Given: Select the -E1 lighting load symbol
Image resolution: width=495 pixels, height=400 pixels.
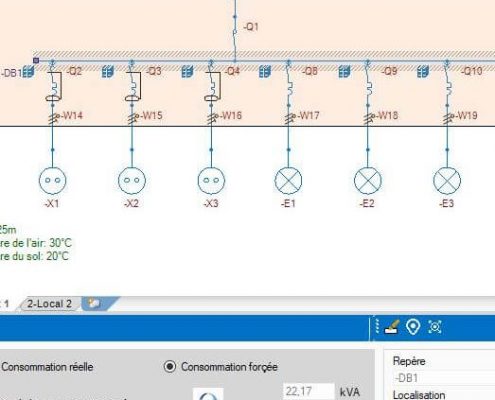Looking at the screenshot, I should point(288,181).
